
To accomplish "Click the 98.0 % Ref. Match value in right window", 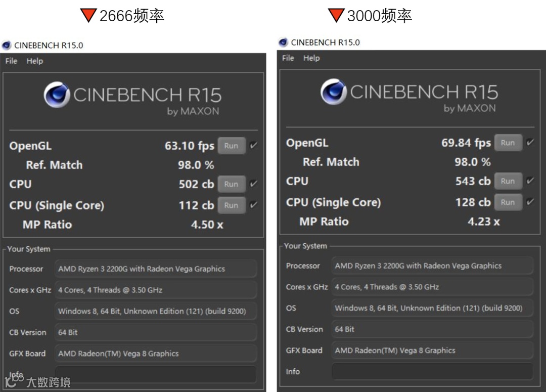I will pos(473,162).
